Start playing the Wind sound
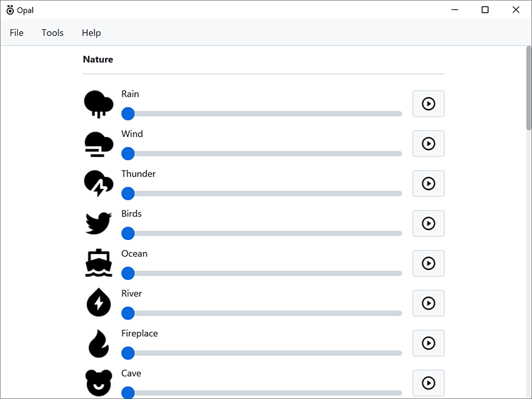This screenshot has width=532, height=399. click(x=428, y=144)
